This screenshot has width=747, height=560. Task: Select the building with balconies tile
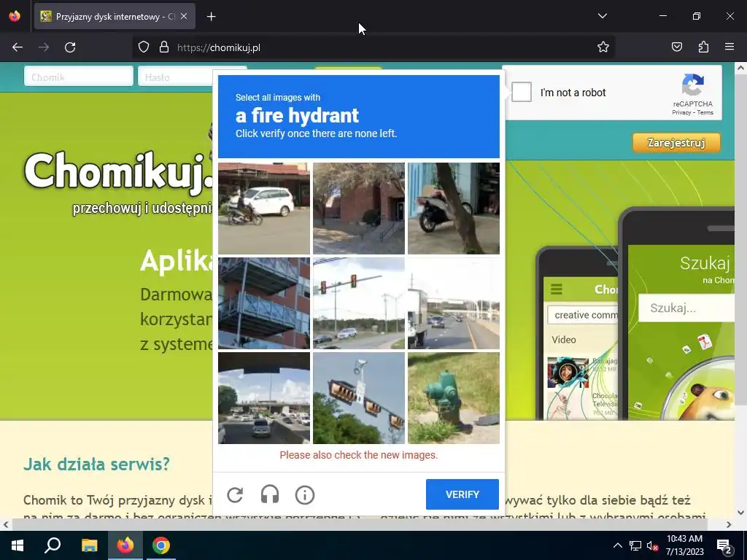point(264,303)
